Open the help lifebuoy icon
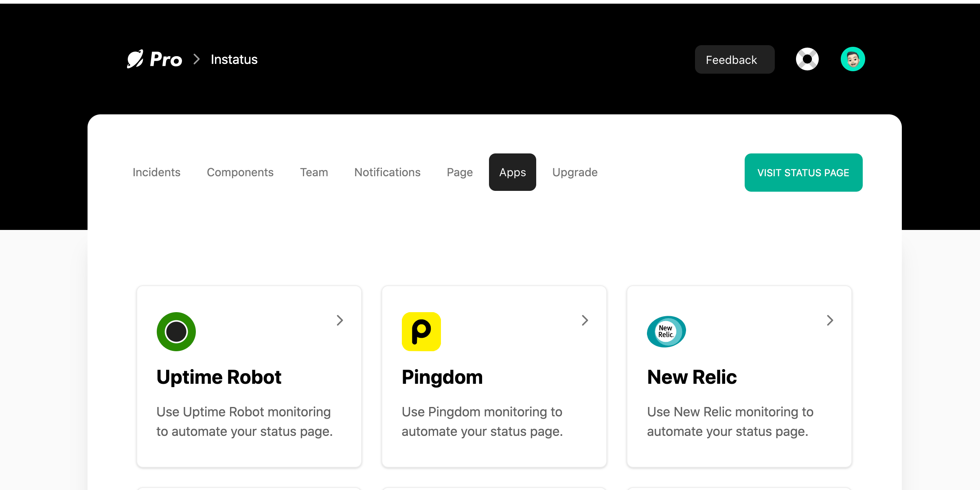 tap(807, 59)
